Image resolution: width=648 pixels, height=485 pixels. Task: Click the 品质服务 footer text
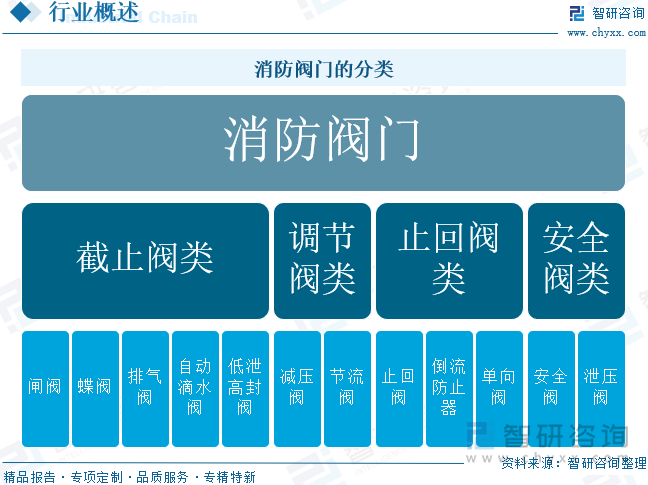tap(162, 477)
